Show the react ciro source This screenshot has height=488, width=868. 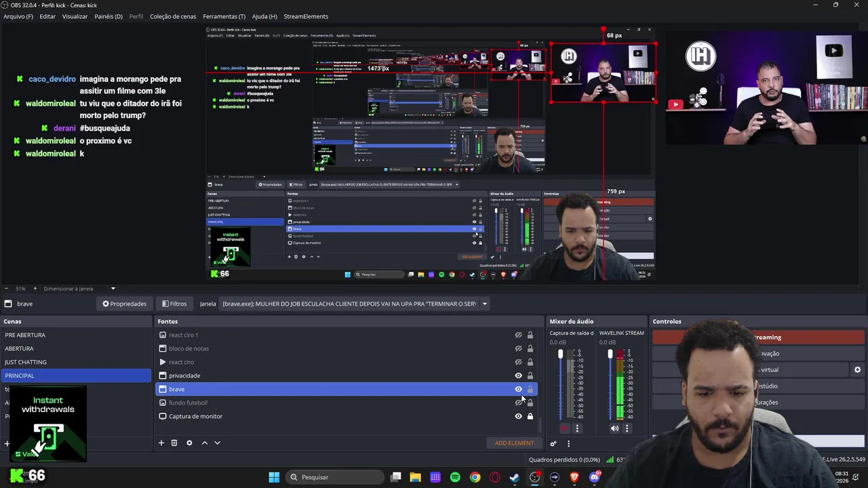(x=518, y=362)
